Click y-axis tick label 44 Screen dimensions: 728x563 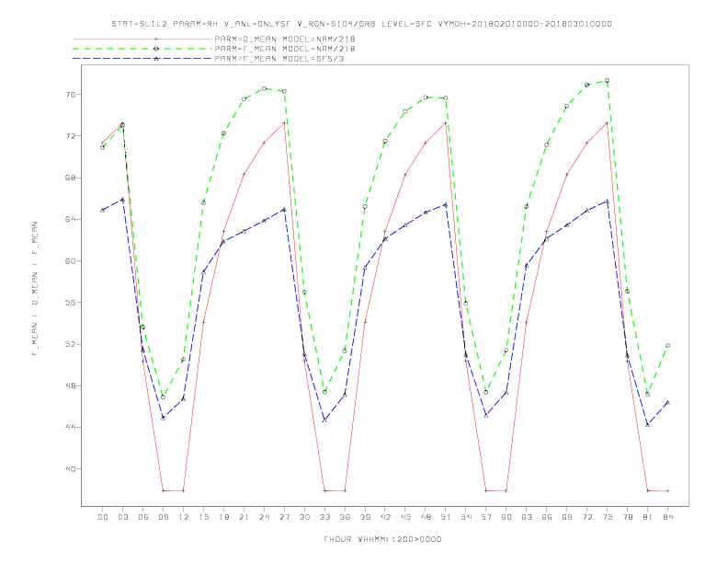[x=71, y=428]
